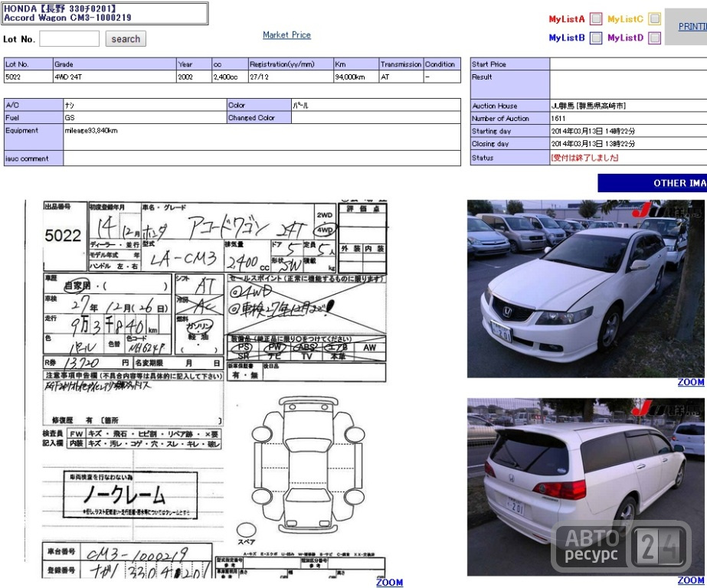Check the MyListC checkbox
This screenshot has width=707, height=588.
click(x=655, y=19)
